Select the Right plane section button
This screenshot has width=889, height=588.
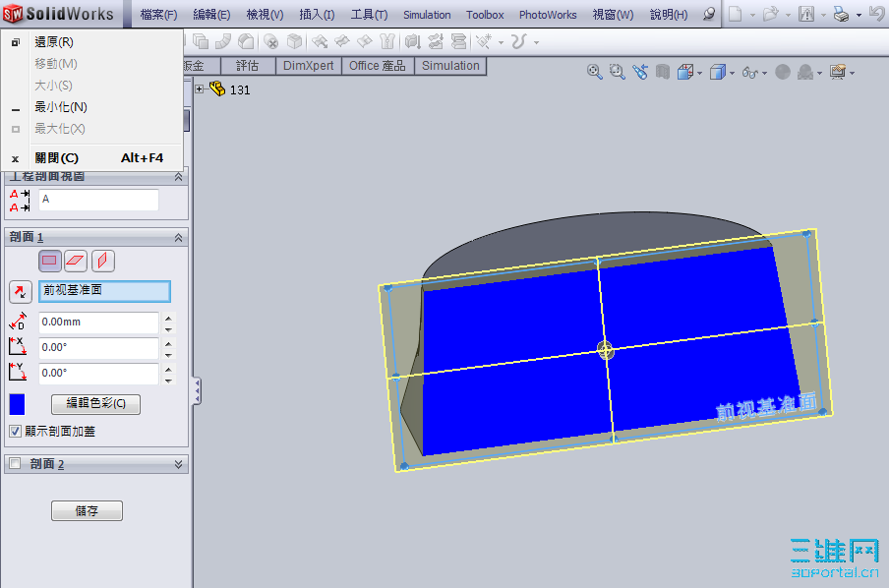[102, 261]
